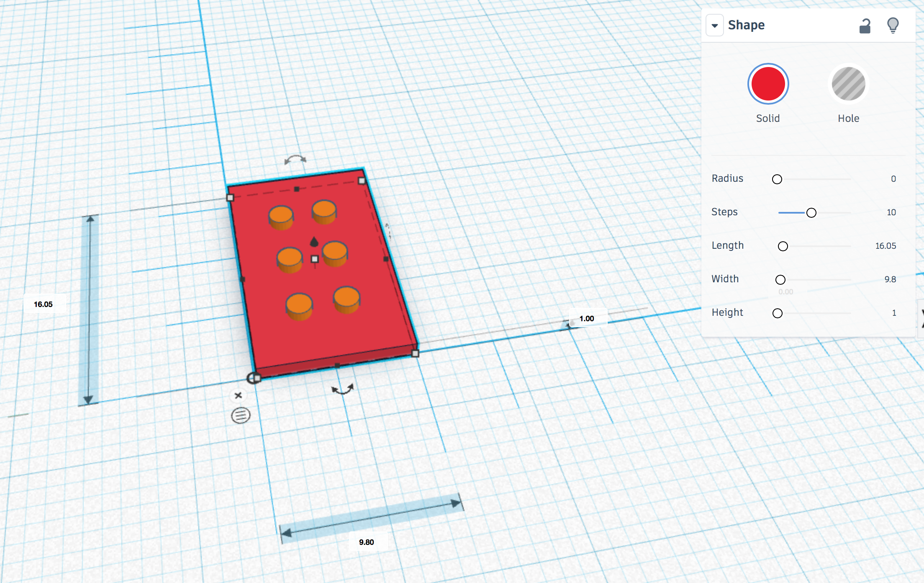The width and height of the screenshot is (924, 583).
Task: Toggle the lightbulb visibility icon in Shape panel
Action: [x=894, y=25]
